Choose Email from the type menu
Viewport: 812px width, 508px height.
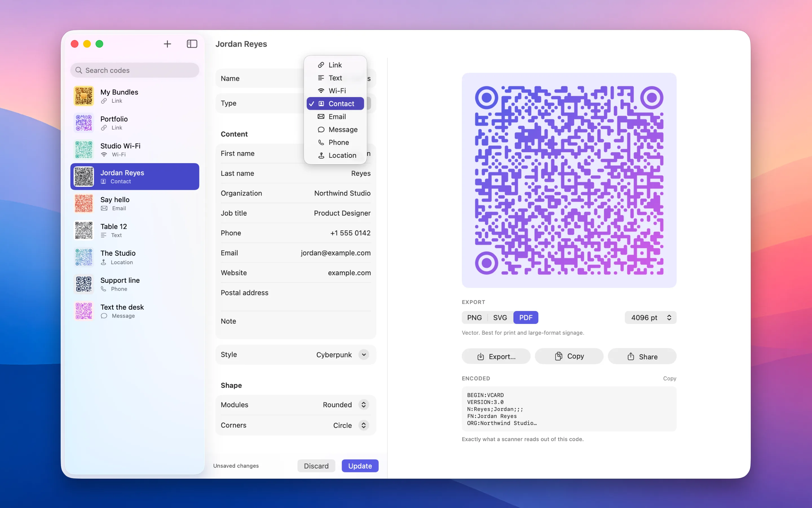point(335,117)
